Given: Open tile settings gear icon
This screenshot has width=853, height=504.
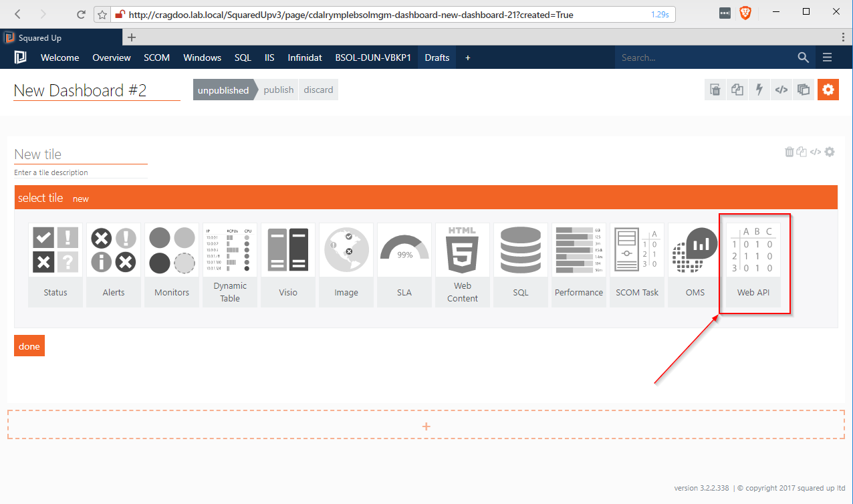Looking at the screenshot, I should (x=830, y=152).
